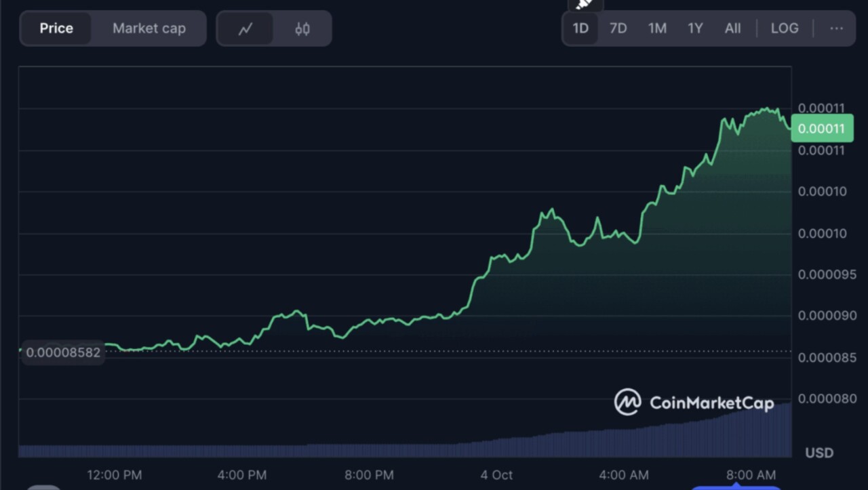This screenshot has height=490, width=868.
Task: Click the opening price label 0.00008582
Action: pyautogui.click(x=63, y=352)
